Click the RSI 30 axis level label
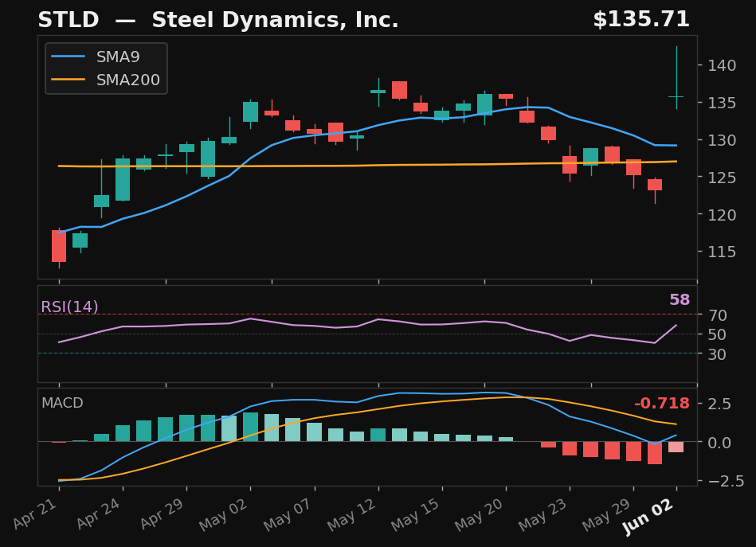 click(718, 354)
